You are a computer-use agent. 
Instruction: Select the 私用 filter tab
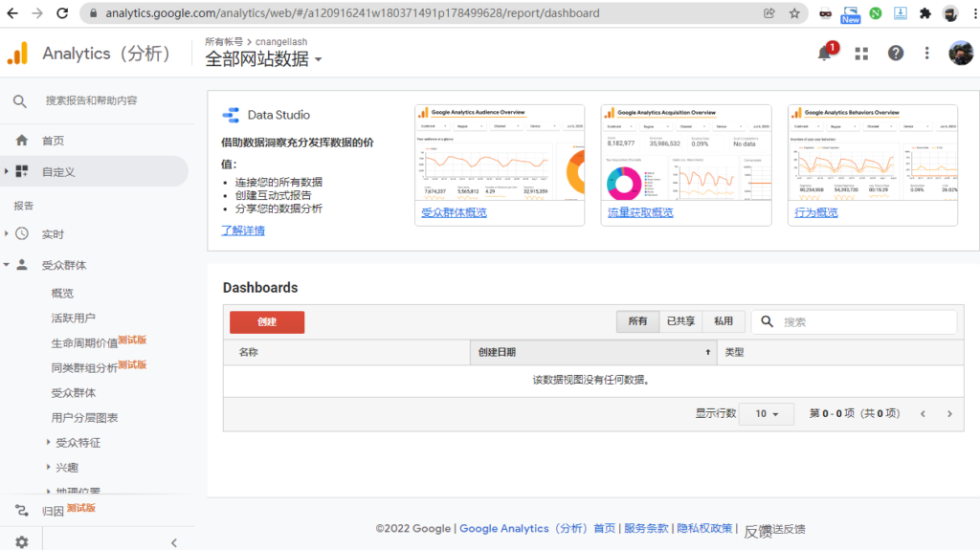(x=724, y=320)
